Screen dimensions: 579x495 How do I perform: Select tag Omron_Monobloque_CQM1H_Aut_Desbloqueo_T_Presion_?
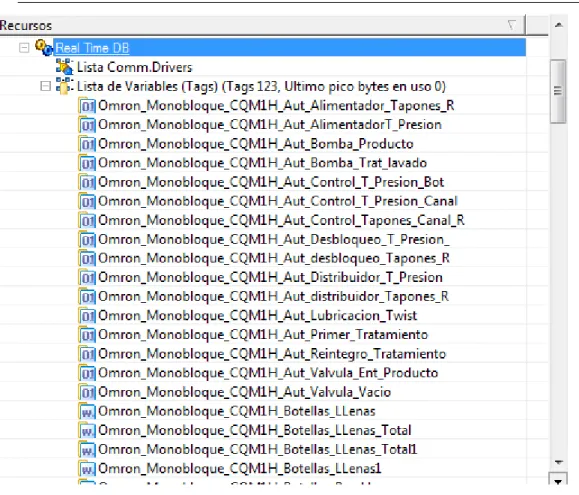tap(274, 240)
